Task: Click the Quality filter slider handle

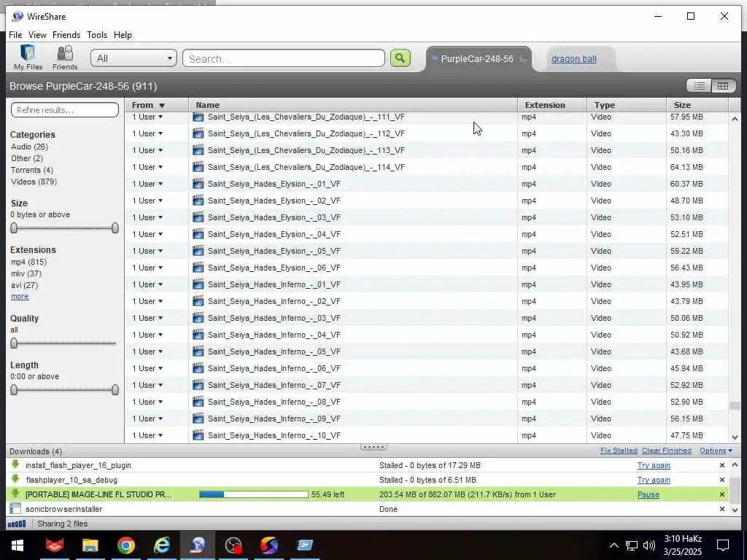Action: pos(14,343)
